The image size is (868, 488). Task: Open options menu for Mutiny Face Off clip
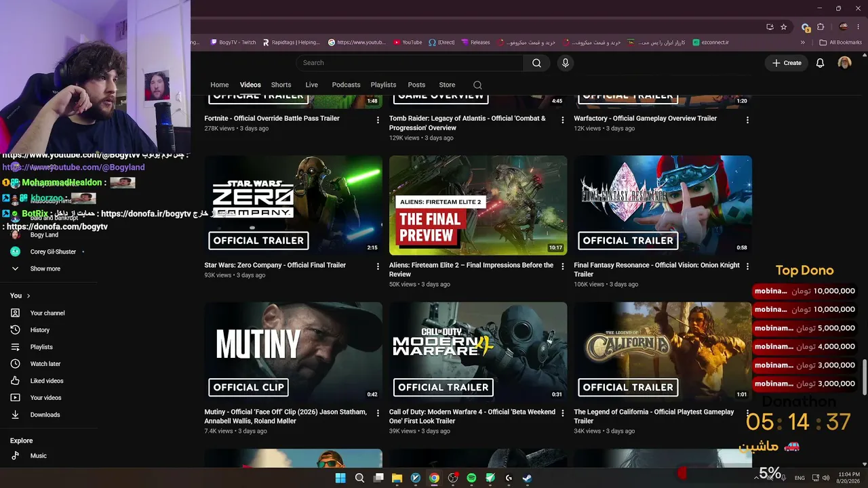tap(378, 413)
